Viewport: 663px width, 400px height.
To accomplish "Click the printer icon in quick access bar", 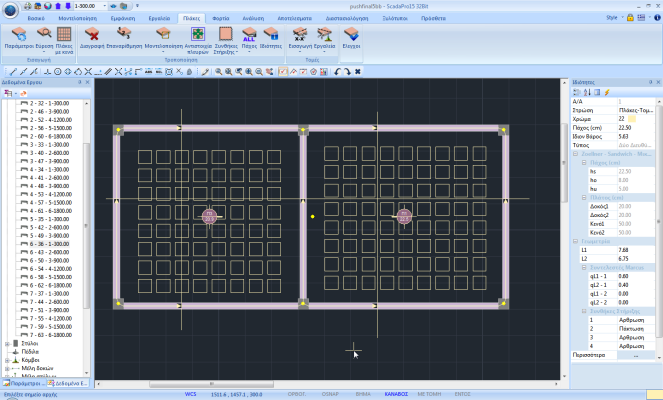I will [28, 6].
